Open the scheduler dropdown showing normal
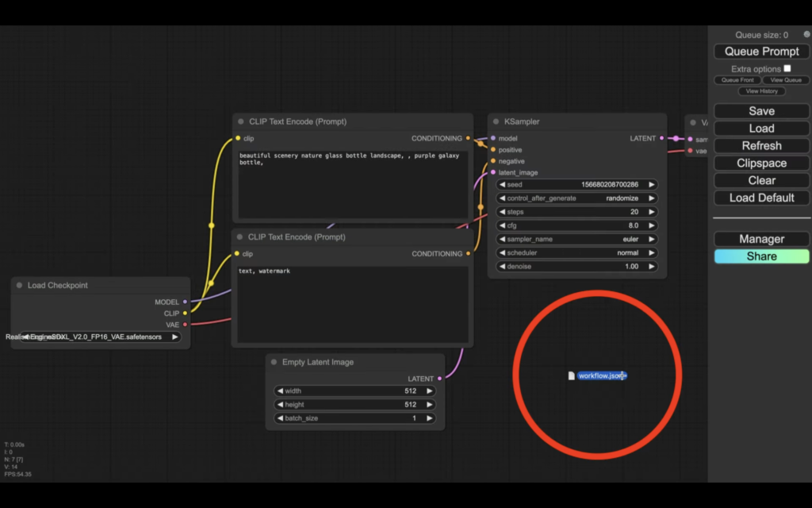The height and width of the screenshot is (508, 812). click(x=576, y=252)
